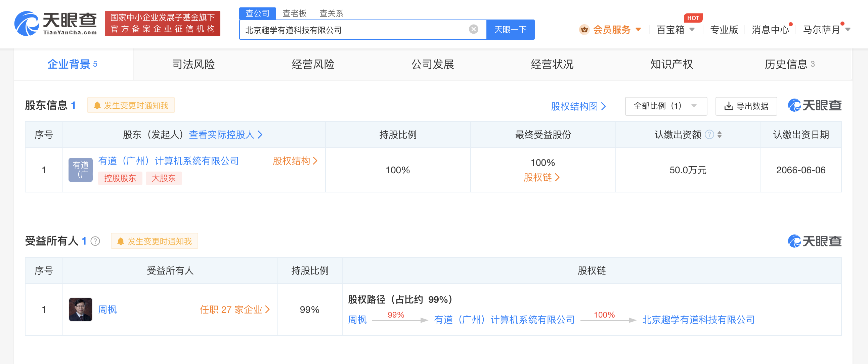Click the 有道 company logo badge

pyautogui.click(x=81, y=170)
